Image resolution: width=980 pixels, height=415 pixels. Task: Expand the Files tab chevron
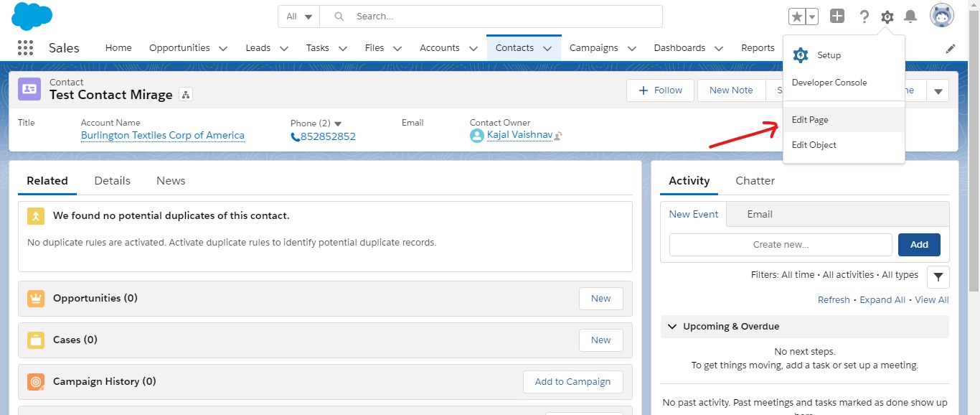[397, 49]
